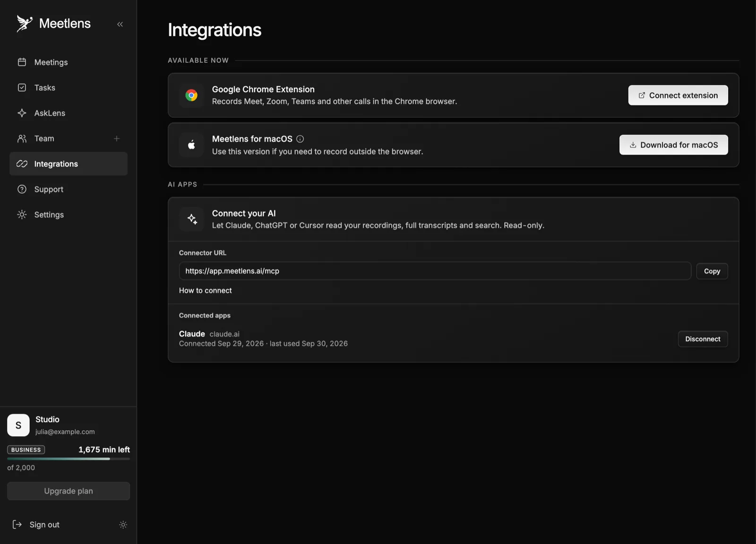Click the Apple logo icon
The height and width of the screenshot is (544, 756).
[x=191, y=145]
